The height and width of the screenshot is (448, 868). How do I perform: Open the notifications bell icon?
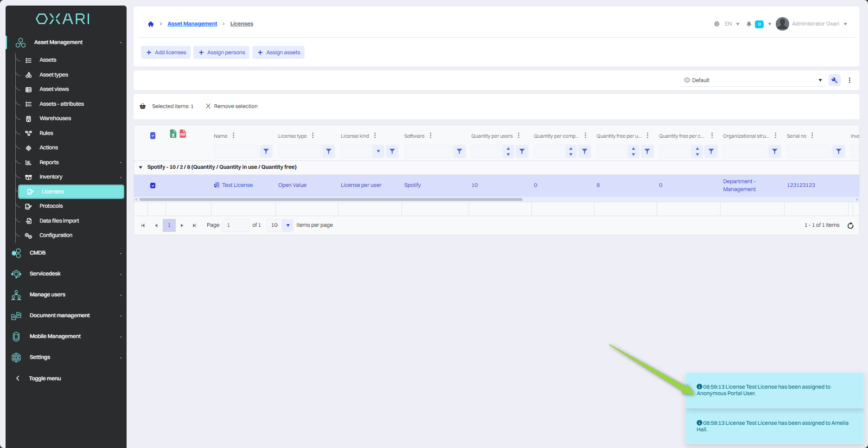(x=749, y=24)
